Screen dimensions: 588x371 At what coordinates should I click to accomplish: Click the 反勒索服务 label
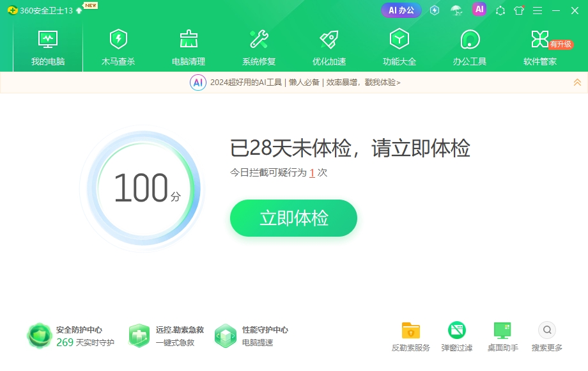(x=411, y=348)
